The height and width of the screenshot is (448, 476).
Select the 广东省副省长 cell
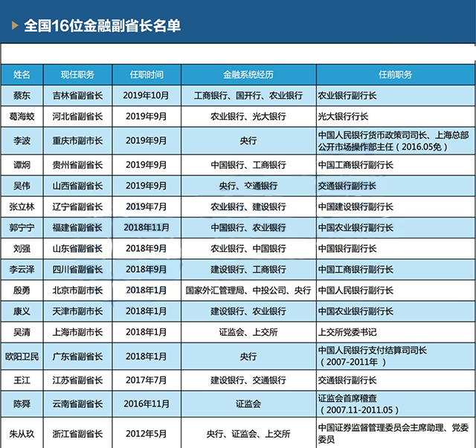click(x=77, y=357)
